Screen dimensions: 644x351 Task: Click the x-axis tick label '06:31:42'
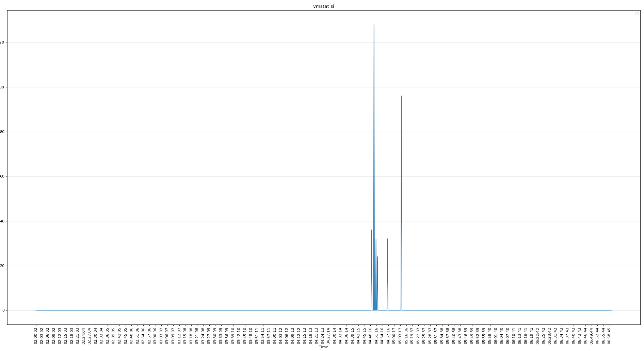[x=556, y=336]
